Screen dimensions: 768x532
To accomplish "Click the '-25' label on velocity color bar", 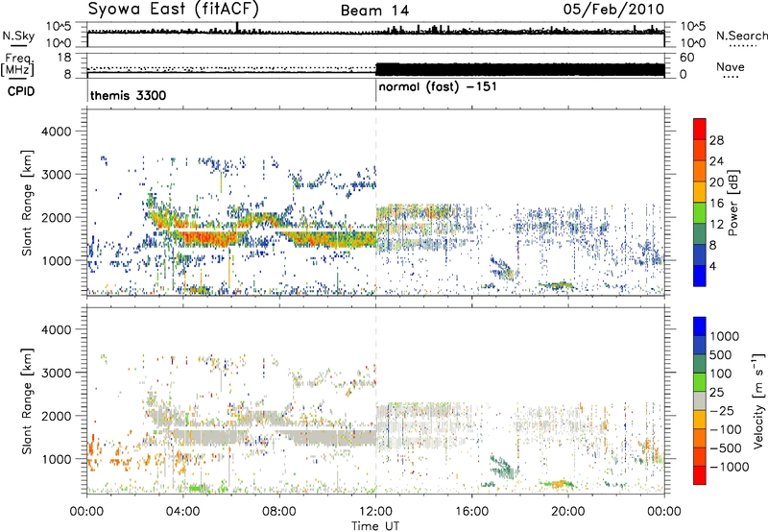I will [x=724, y=411].
